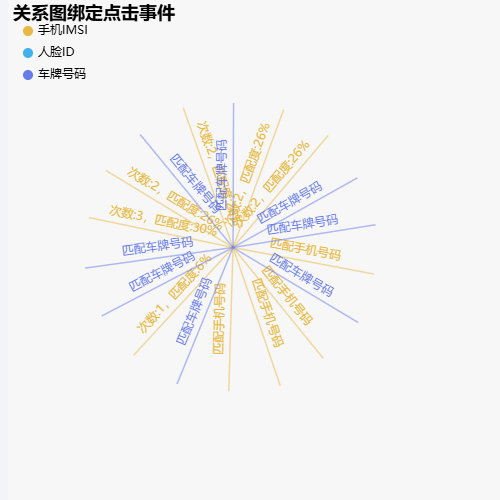Click the straight vertical blue edge line above center
The image size is (500, 500).
tap(233, 175)
